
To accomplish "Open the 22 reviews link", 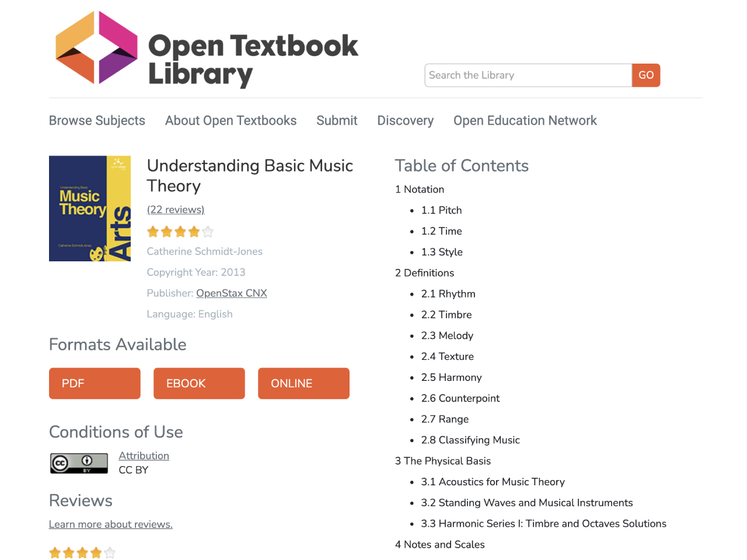I will 176,209.
